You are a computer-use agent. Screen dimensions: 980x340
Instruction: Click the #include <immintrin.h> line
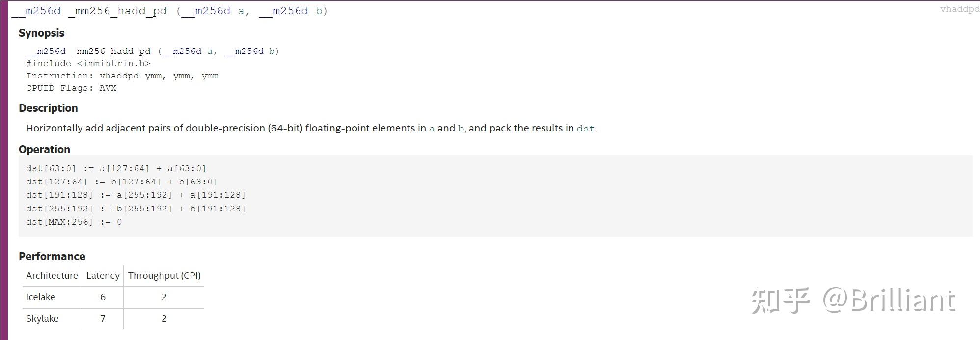pyautogui.click(x=88, y=64)
